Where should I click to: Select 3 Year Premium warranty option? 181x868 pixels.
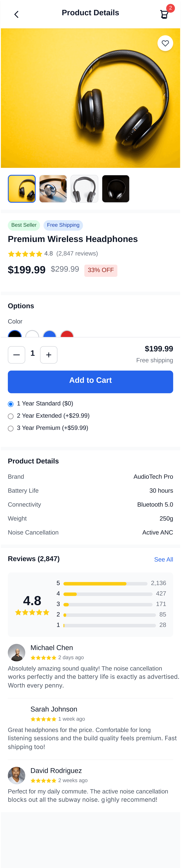(x=11, y=428)
